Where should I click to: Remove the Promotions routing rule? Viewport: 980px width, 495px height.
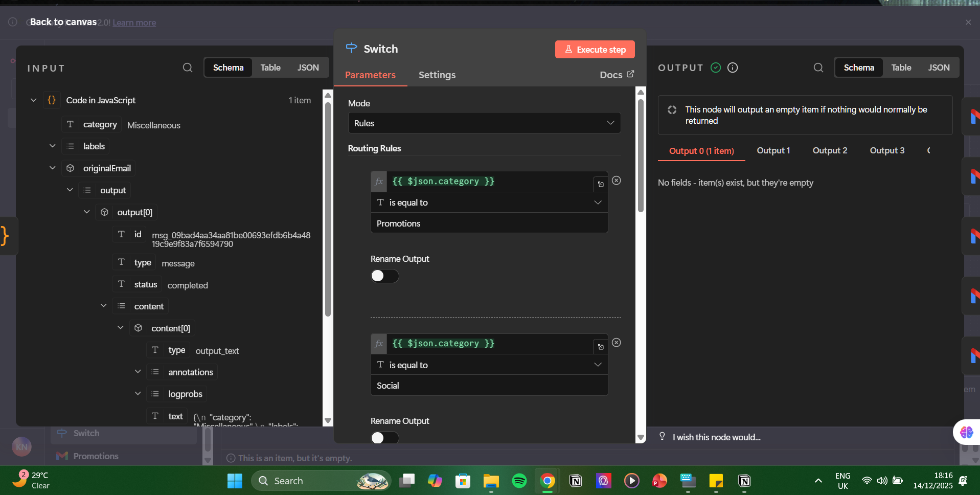(617, 181)
